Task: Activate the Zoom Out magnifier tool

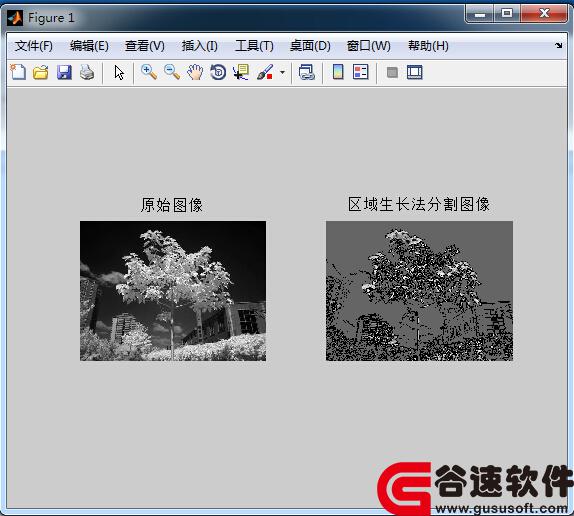Action: pos(172,72)
